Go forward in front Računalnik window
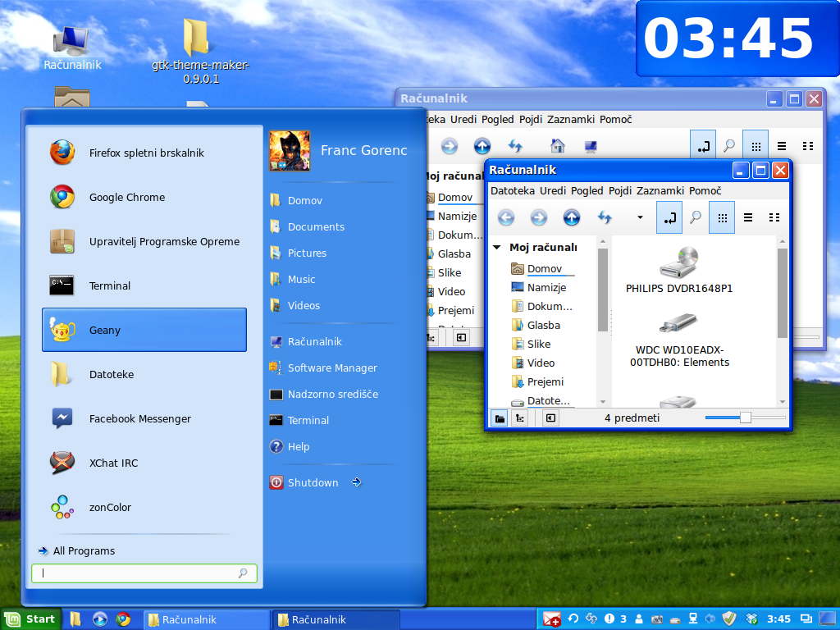This screenshot has width=840, height=630. tap(538, 217)
